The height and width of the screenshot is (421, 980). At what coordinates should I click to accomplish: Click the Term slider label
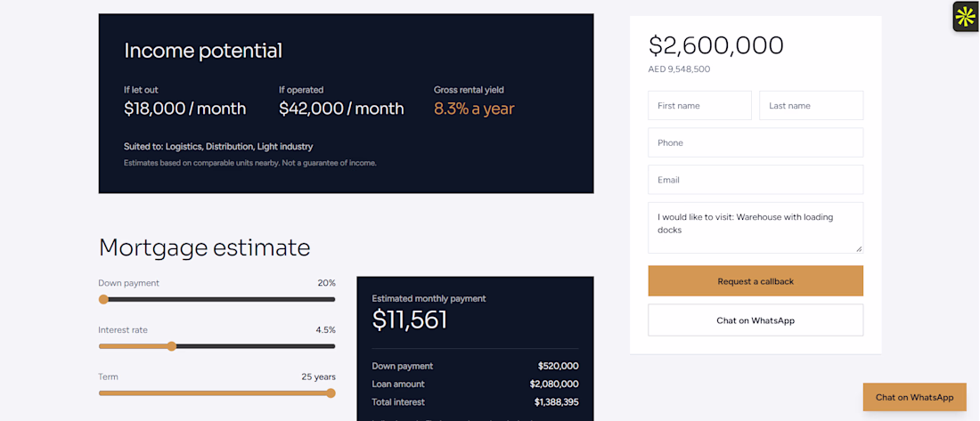click(108, 376)
